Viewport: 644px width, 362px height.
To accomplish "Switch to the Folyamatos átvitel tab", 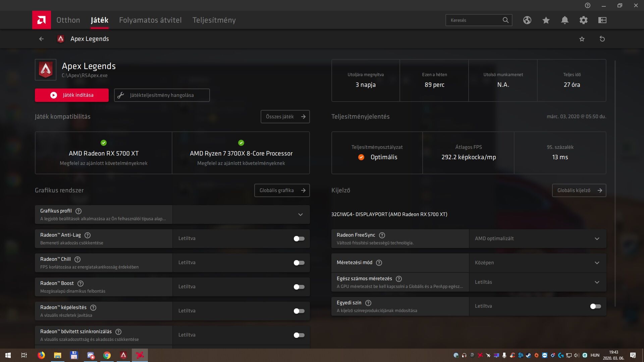I will [x=150, y=20].
